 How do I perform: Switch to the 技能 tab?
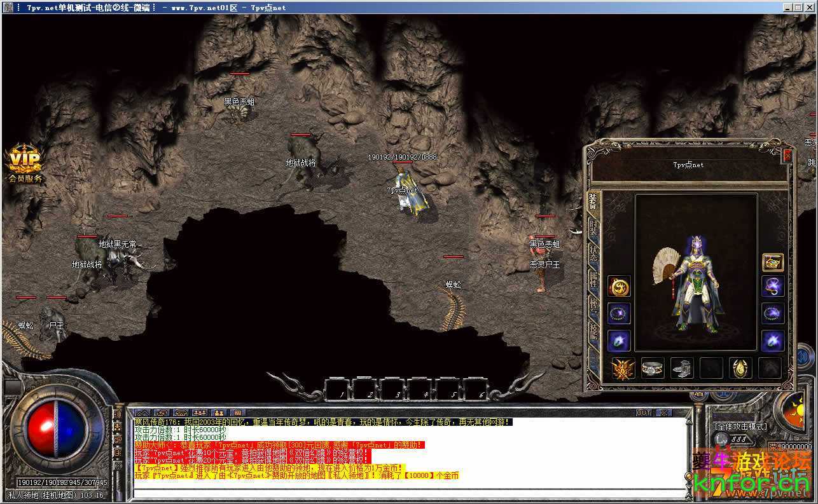(593, 331)
